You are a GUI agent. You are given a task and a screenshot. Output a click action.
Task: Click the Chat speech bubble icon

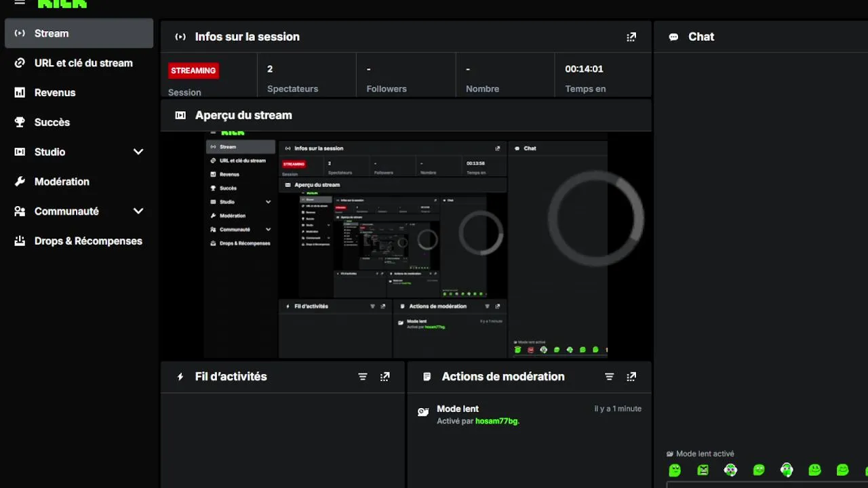(673, 37)
